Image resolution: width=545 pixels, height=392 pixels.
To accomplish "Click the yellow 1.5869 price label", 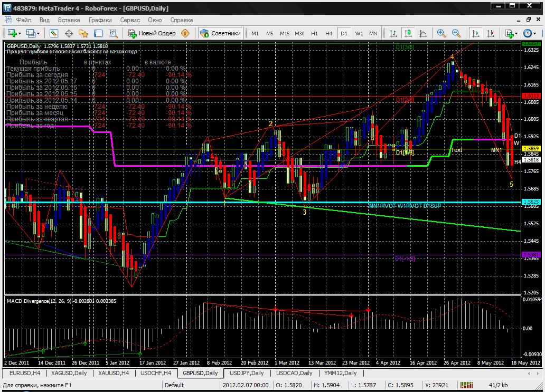I will [x=531, y=149].
